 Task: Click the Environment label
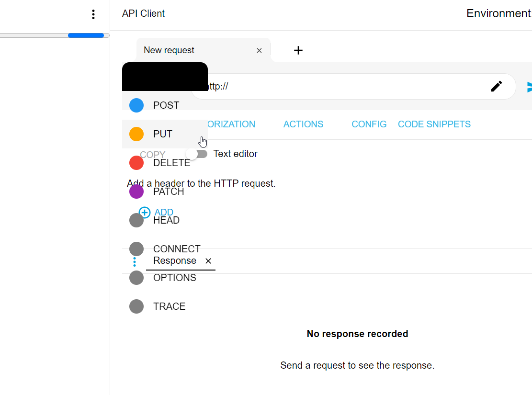pyautogui.click(x=498, y=13)
